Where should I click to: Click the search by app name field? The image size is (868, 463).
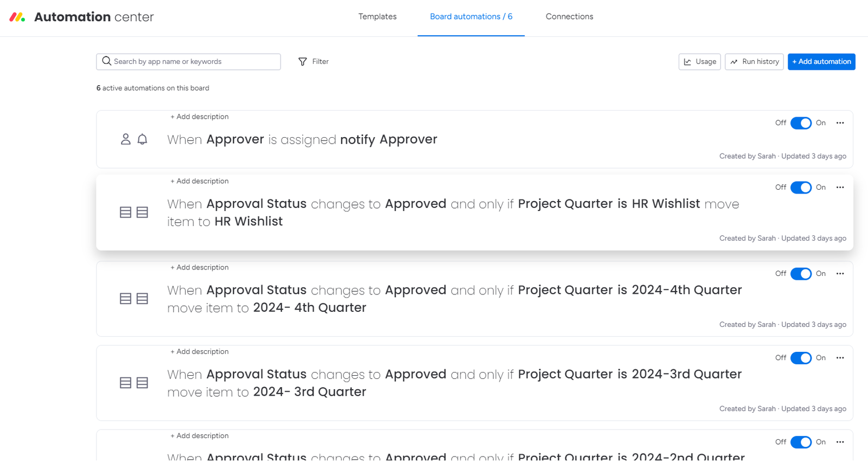tap(195, 62)
